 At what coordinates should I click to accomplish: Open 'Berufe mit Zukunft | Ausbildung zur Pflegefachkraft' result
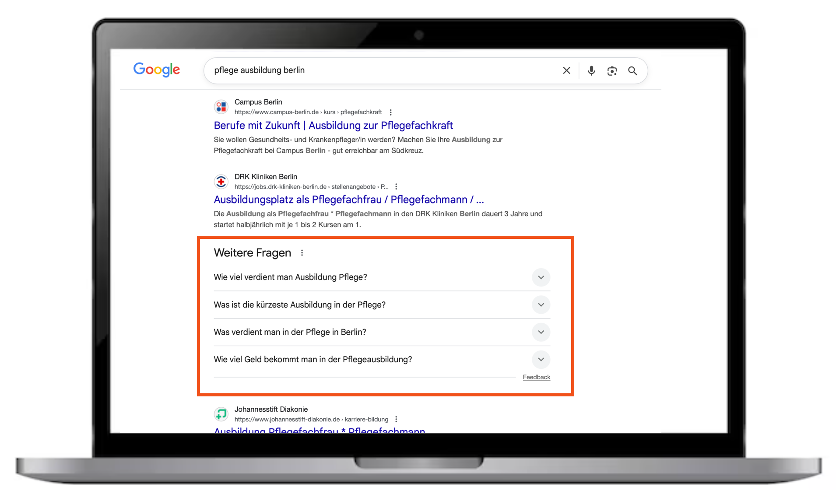click(333, 126)
